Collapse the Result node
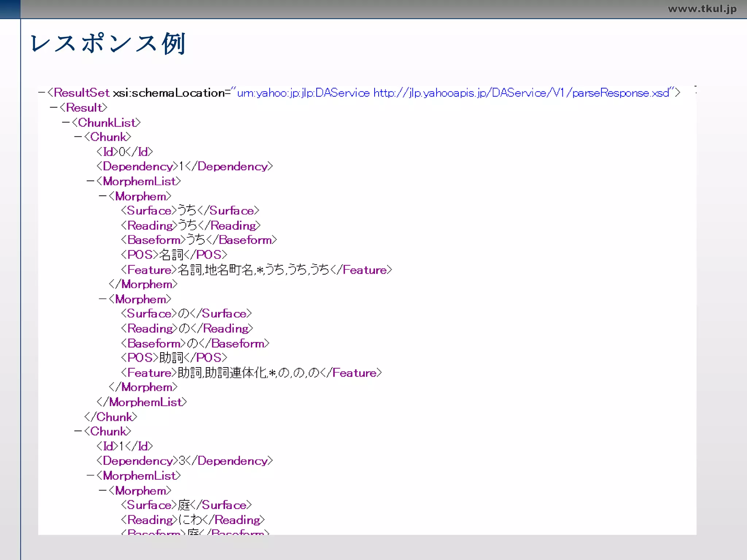 point(54,108)
